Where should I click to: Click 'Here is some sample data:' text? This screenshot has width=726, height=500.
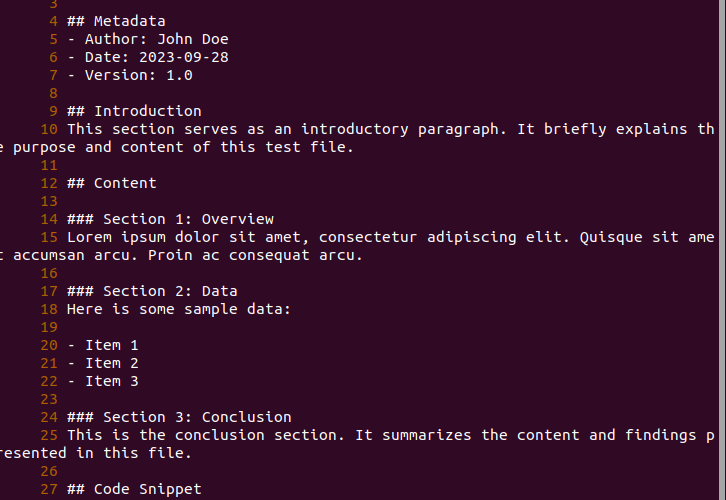coord(179,309)
